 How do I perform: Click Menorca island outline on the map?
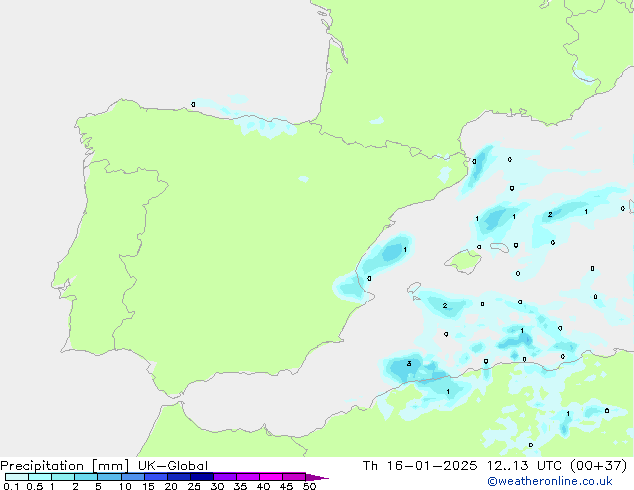pos(499,247)
